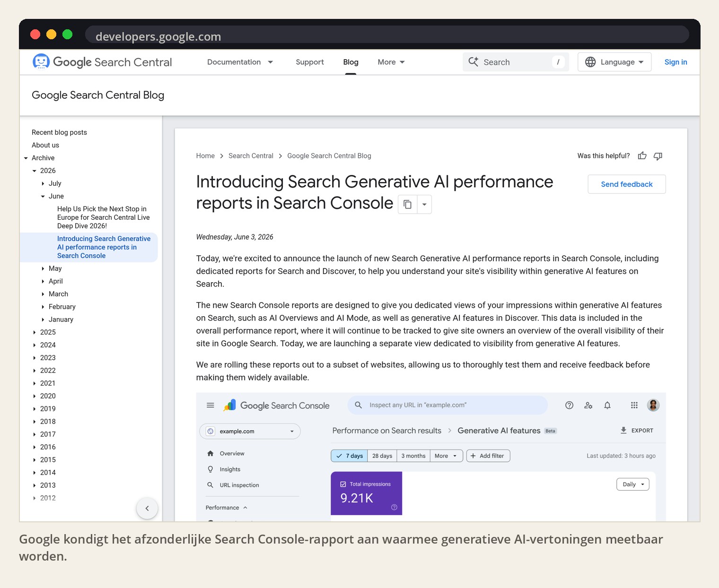Open the More date range dropdown
Viewport: 719px width, 588px height.
pos(446,456)
